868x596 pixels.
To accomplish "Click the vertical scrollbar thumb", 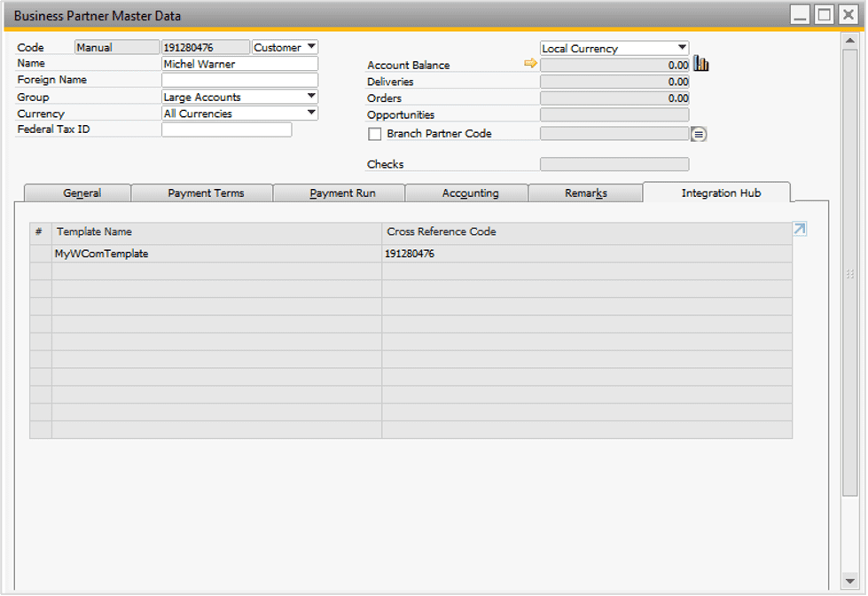I will tap(849, 273).
